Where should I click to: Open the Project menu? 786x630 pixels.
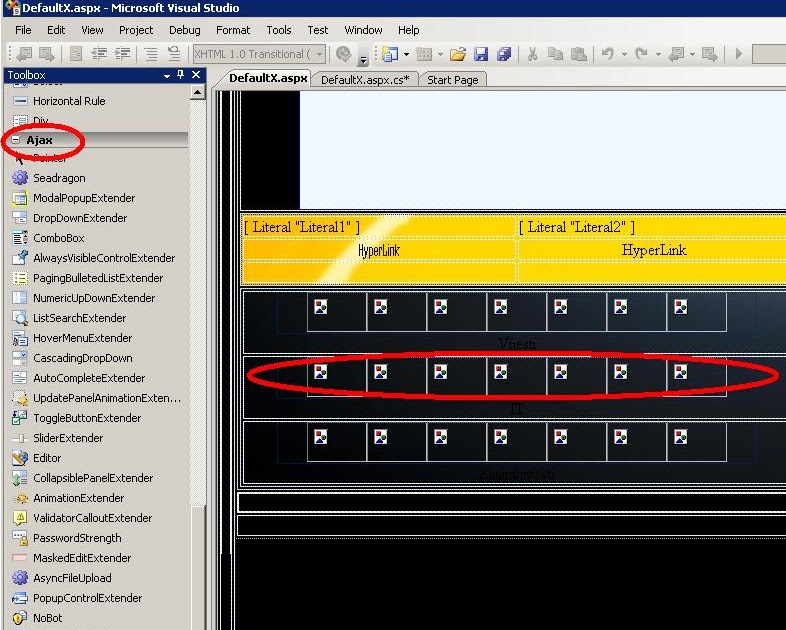point(136,30)
